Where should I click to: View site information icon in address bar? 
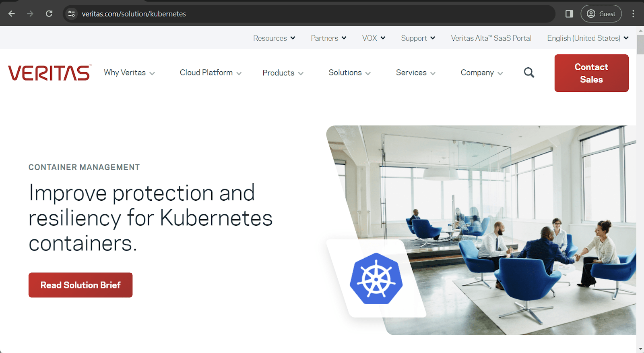coord(72,14)
